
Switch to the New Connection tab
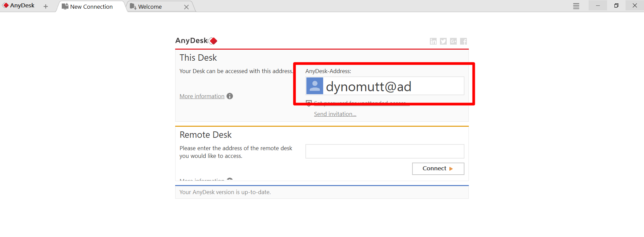[x=91, y=6]
